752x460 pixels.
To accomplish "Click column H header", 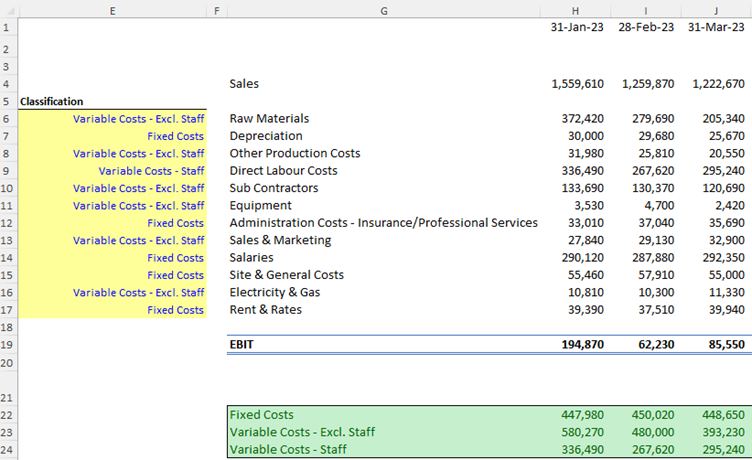I will [575, 9].
